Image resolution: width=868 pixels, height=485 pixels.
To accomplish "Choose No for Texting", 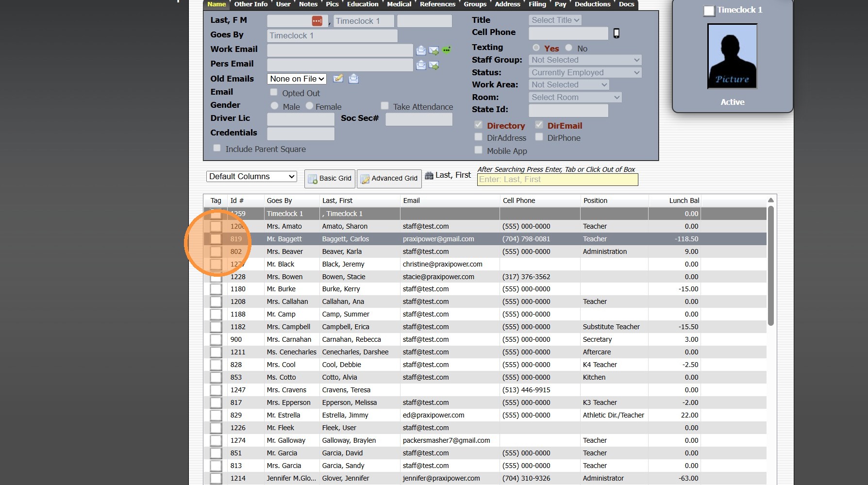I will pos(568,48).
